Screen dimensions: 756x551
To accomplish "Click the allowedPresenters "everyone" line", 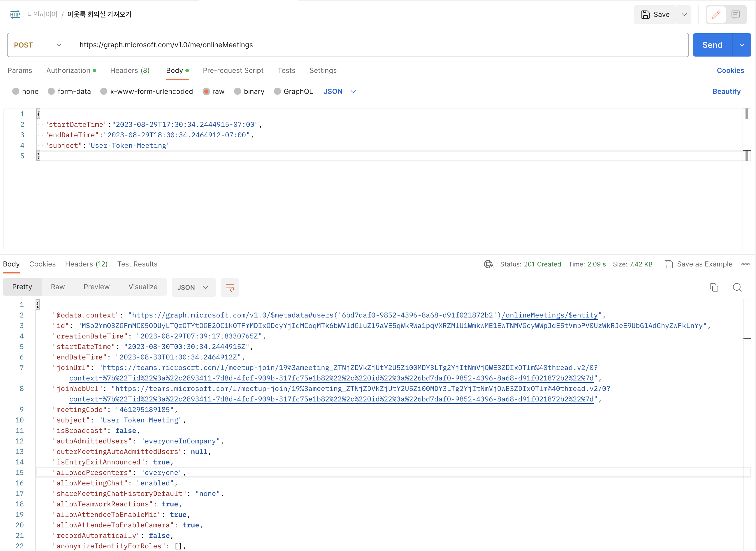I will tap(119, 473).
